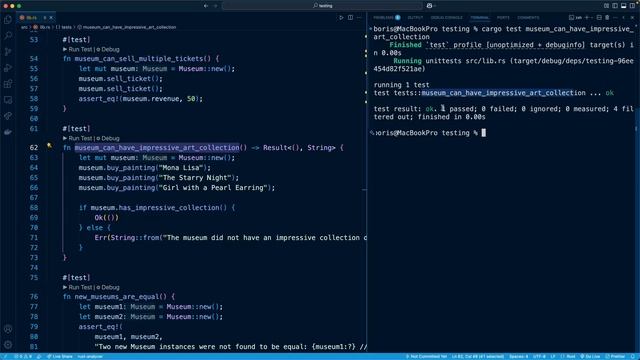Click Live Share in status bar
This screenshot has height=360, width=640.
pyautogui.click(x=60, y=356)
